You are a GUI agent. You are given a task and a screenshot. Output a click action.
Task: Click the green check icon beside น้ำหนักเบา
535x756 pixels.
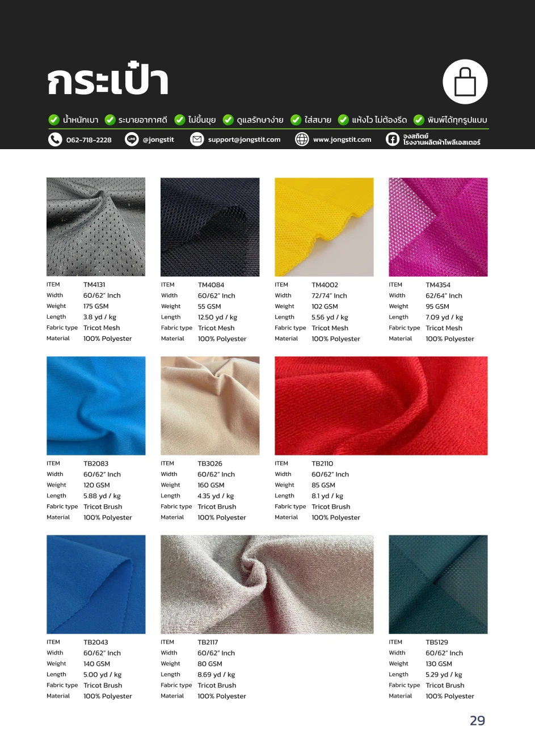(x=54, y=120)
